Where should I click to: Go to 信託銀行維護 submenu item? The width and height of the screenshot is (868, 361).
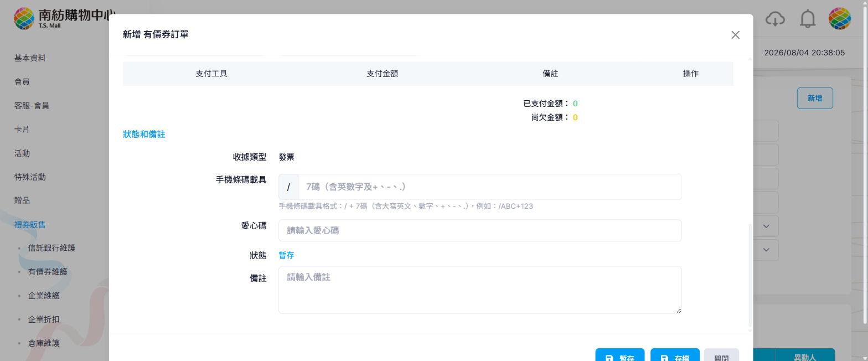pyautogui.click(x=51, y=248)
